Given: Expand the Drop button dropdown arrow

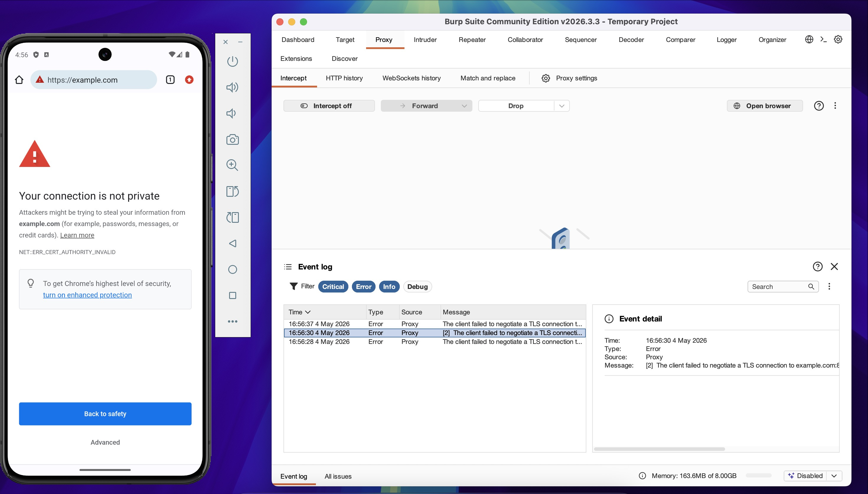Looking at the screenshot, I should (x=562, y=106).
